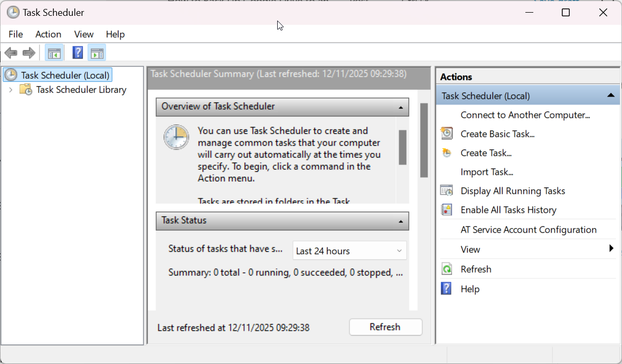Minimize the Task Scheduler window
This screenshot has width=622, height=364.
[529, 12]
